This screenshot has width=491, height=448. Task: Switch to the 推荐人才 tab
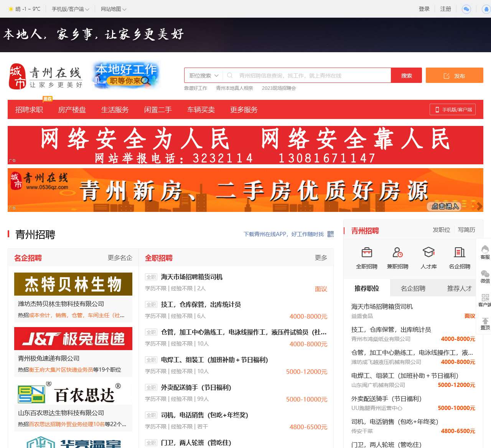click(460, 288)
